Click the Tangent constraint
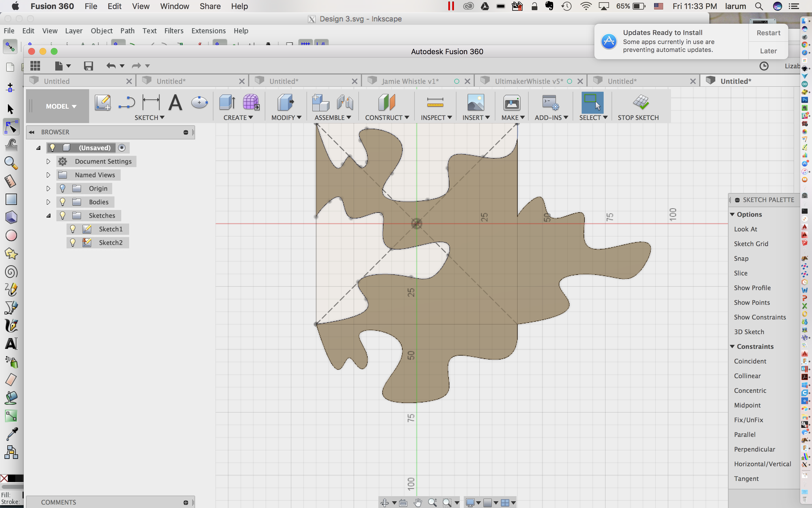The width and height of the screenshot is (812, 508). click(746, 478)
